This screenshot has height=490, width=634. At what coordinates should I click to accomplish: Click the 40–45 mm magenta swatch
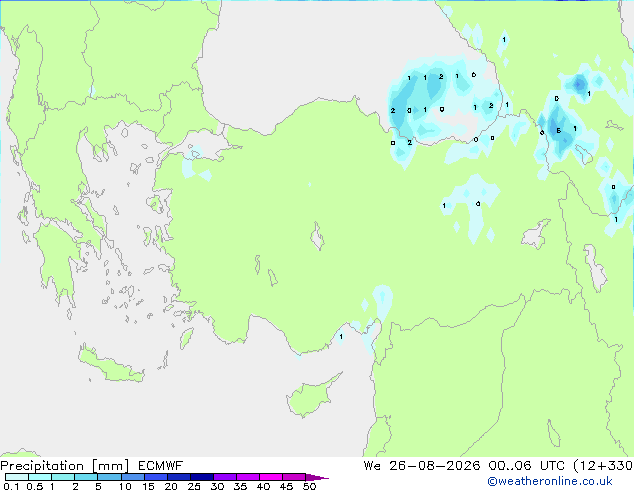(x=271, y=477)
